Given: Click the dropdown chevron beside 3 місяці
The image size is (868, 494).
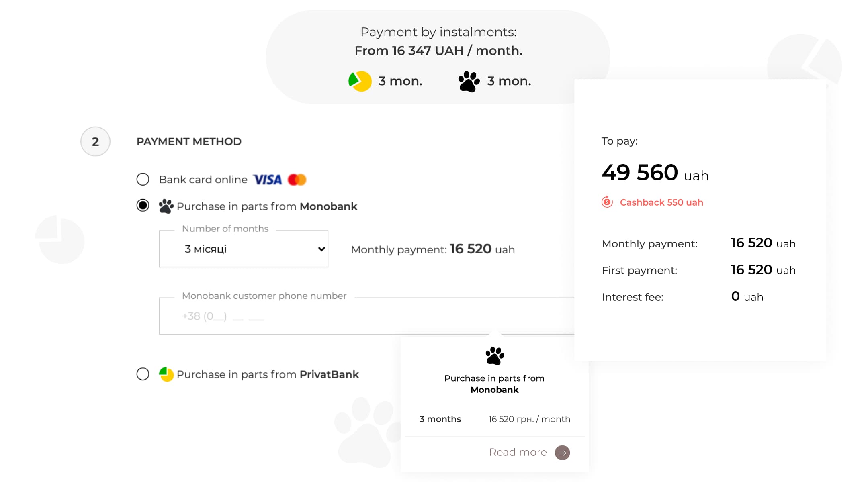Looking at the screenshot, I should click(321, 249).
